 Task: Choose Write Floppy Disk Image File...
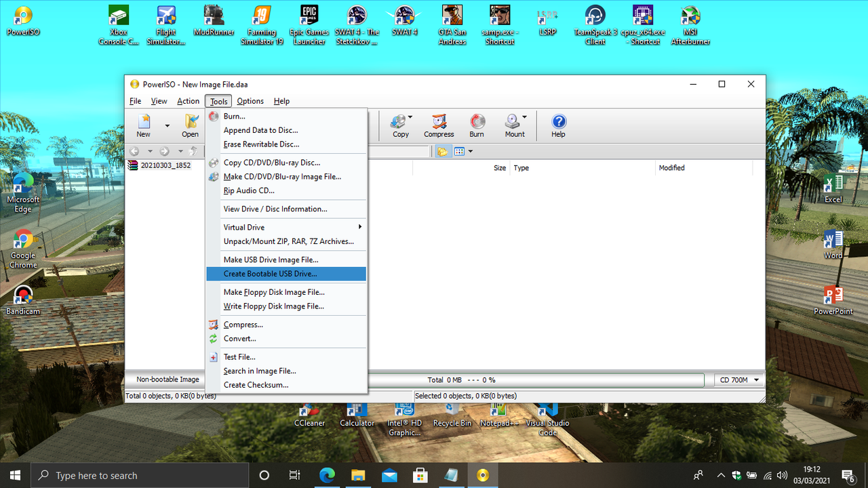click(x=286, y=306)
